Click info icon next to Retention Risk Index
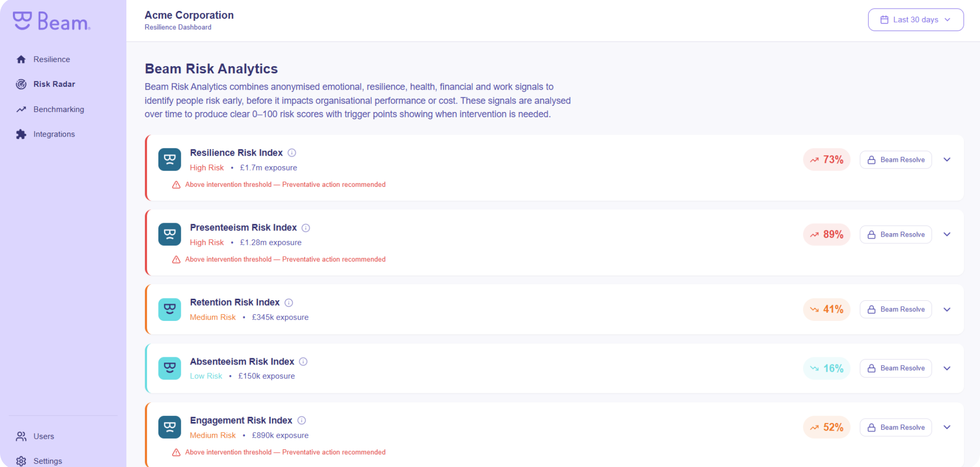The width and height of the screenshot is (980, 467). pyautogui.click(x=289, y=303)
